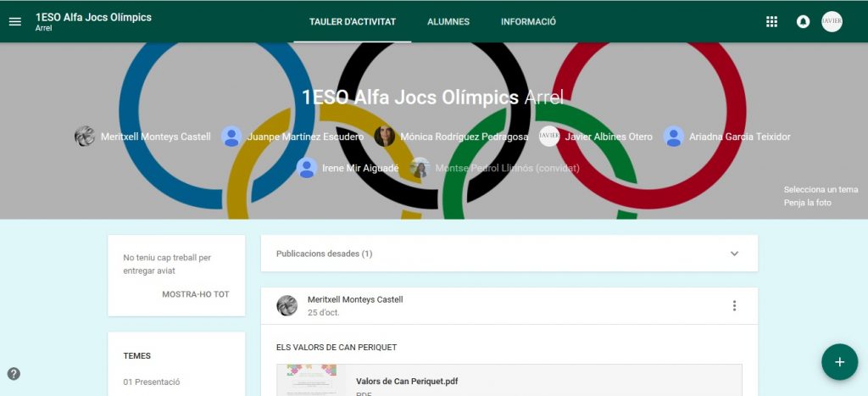868x396 pixels.
Task: Click the Selecciona un tema link
Action: (x=821, y=189)
